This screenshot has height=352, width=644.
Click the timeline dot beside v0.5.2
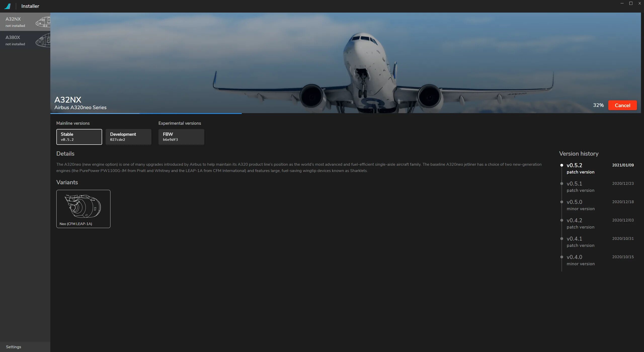pos(562,165)
